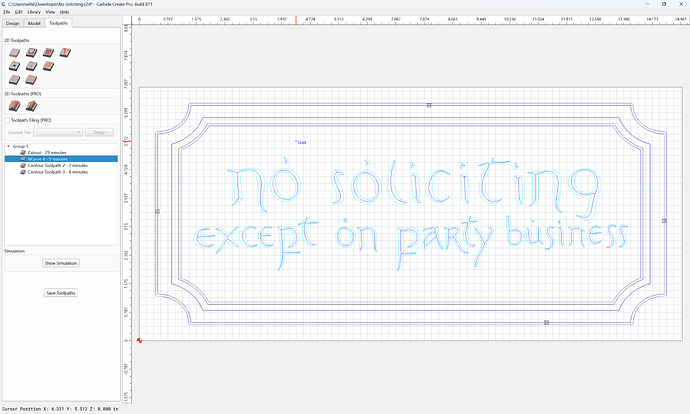The height and width of the screenshot is (414, 690).
Task: Click the top edge handle of the sign border
Action: coord(429,105)
